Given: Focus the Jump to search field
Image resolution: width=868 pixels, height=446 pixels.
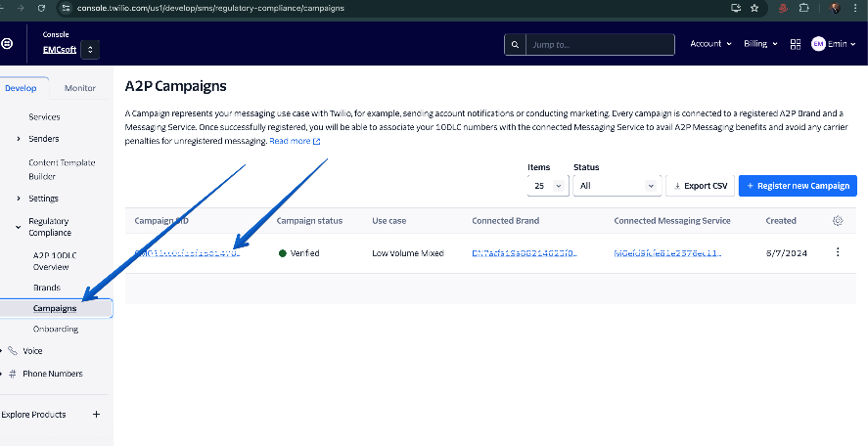Looking at the screenshot, I should pos(599,44).
